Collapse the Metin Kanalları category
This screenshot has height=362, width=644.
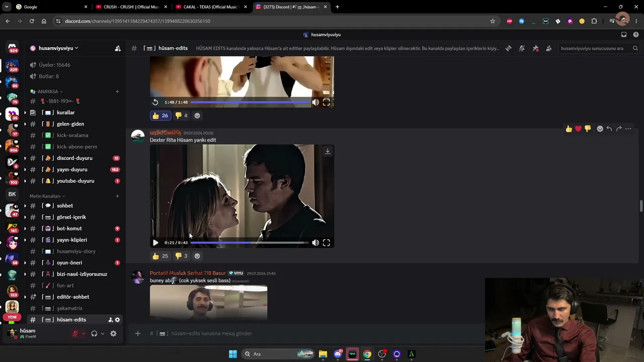tap(47, 196)
